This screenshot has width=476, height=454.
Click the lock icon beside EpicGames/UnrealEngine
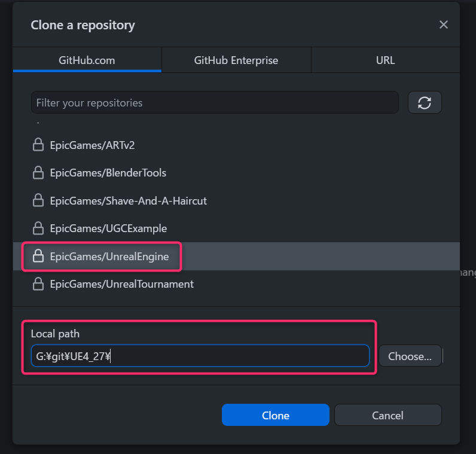[x=38, y=256]
